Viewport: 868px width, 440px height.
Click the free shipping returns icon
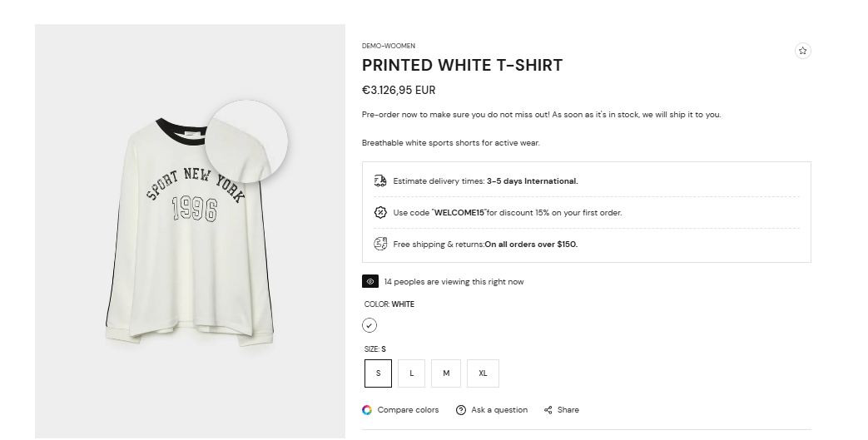click(380, 244)
